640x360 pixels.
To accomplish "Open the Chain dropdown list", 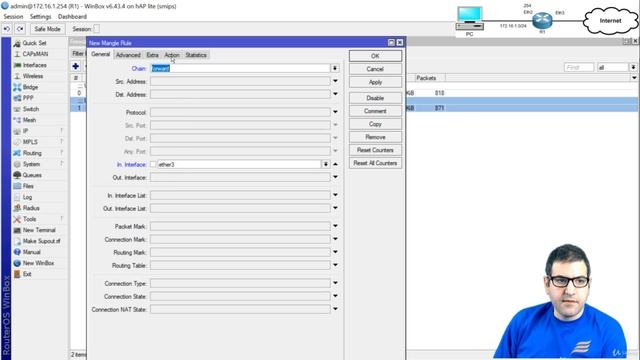I will click(x=335, y=68).
